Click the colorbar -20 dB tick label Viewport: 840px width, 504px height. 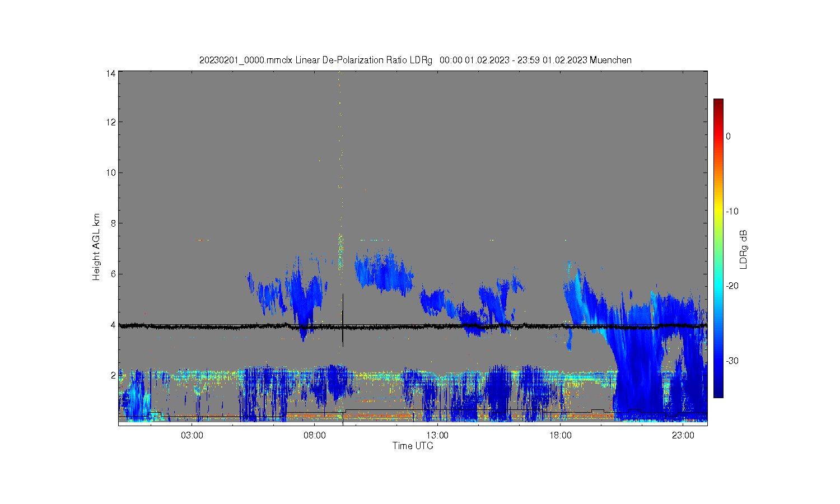[x=732, y=286]
